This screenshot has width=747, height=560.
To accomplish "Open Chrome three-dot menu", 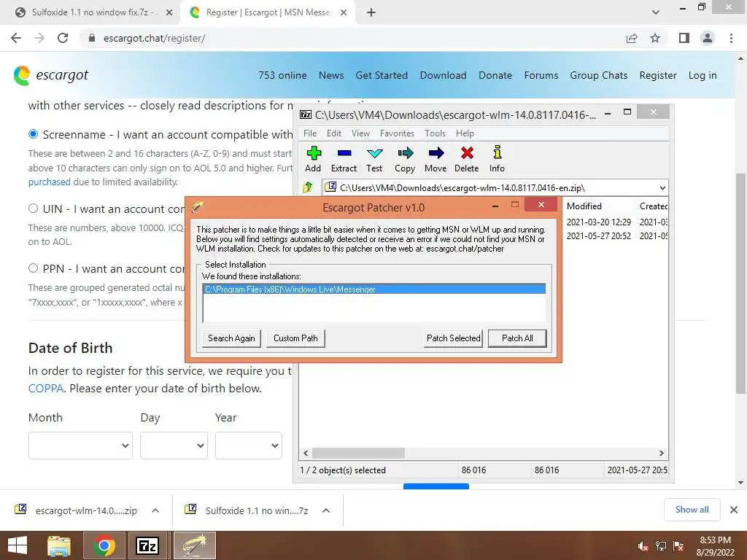I will [731, 38].
